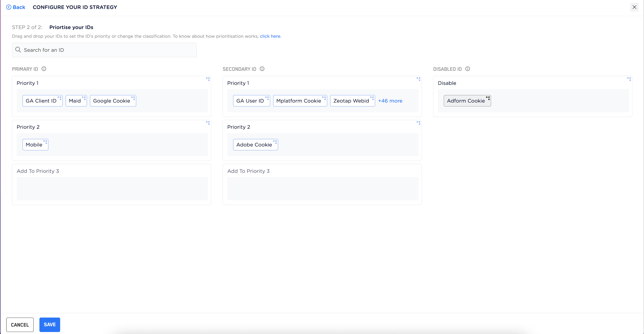Select the Maid ID chip
The width and height of the screenshot is (644, 334).
75,101
